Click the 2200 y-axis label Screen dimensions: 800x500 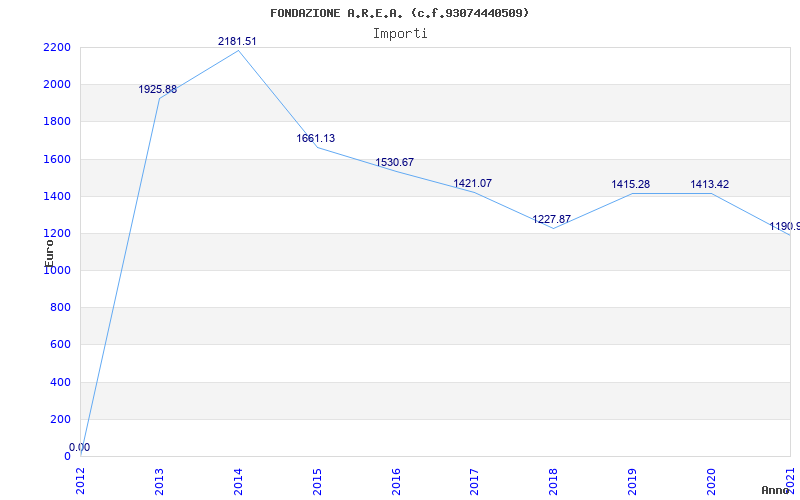point(57,47)
